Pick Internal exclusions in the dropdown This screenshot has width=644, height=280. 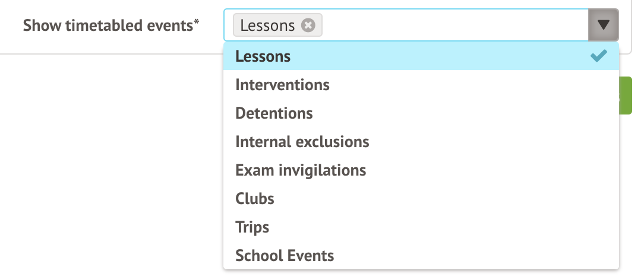coord(302,142)
